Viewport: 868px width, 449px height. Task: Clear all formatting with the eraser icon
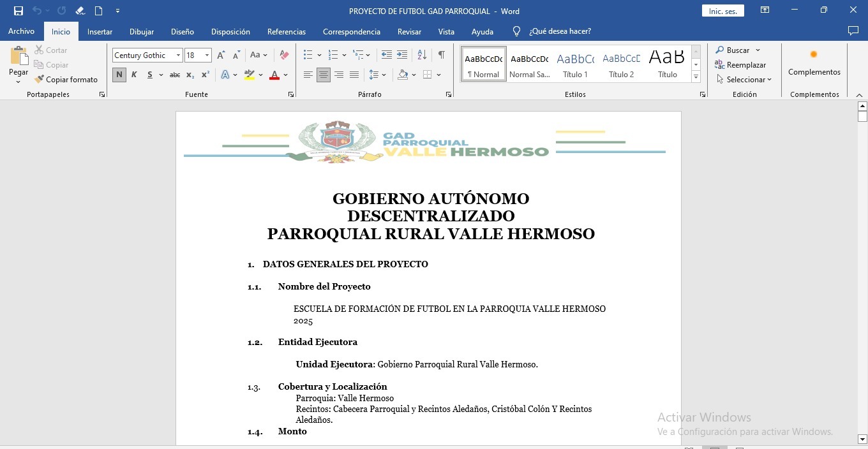click(285, 55)
